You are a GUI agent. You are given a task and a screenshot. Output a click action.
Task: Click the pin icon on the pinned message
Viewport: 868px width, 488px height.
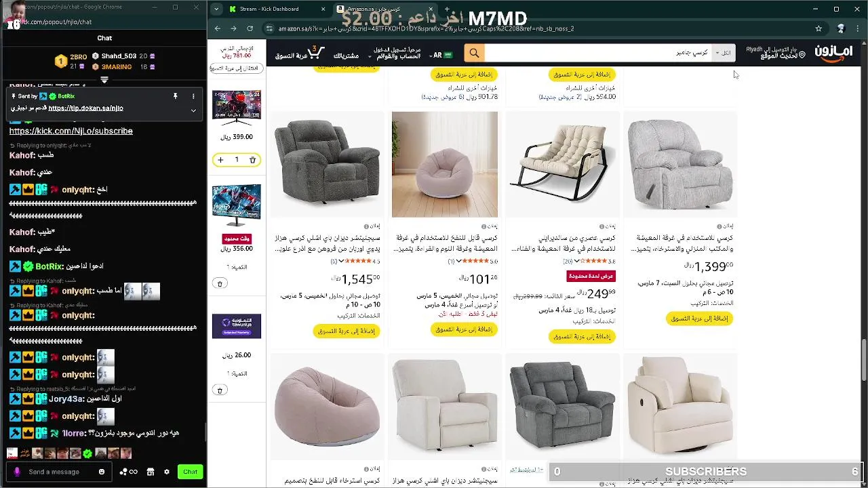pyautogui.click(x=175, y=96)
